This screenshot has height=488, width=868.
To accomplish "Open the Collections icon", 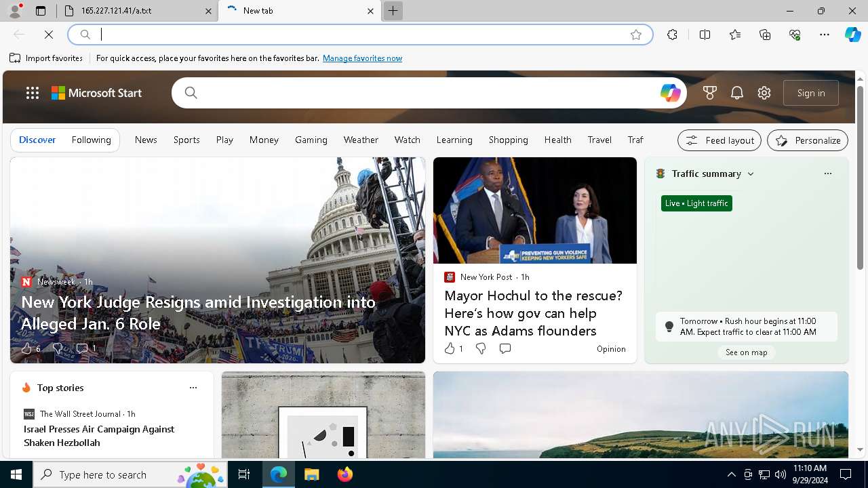I will (x=765, y=35).
